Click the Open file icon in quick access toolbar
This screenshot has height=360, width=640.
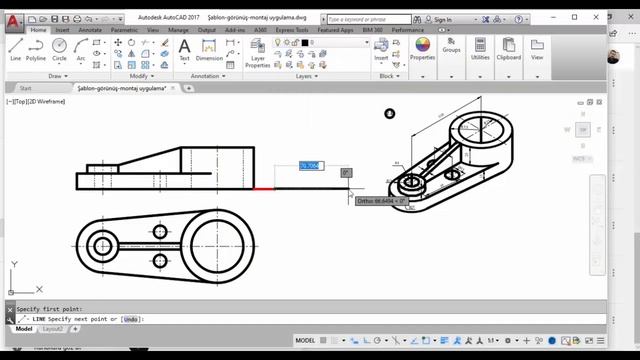pos(43,19)
